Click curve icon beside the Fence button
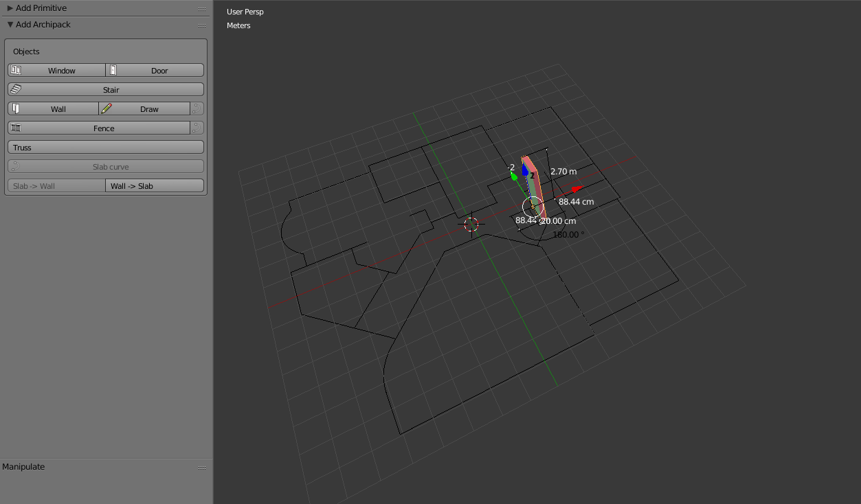The height and width of the screenshot is (504, 861). click(197, 128)
